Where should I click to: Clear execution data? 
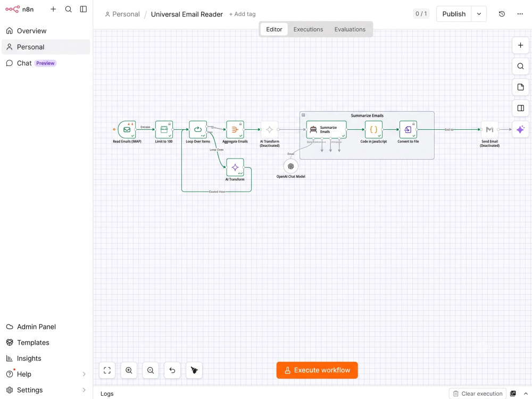tap(478, 394)
